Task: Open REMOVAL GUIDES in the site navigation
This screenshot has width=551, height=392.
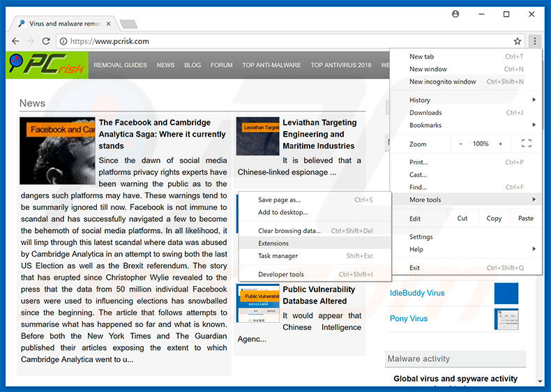Action: tap(120, 65)
